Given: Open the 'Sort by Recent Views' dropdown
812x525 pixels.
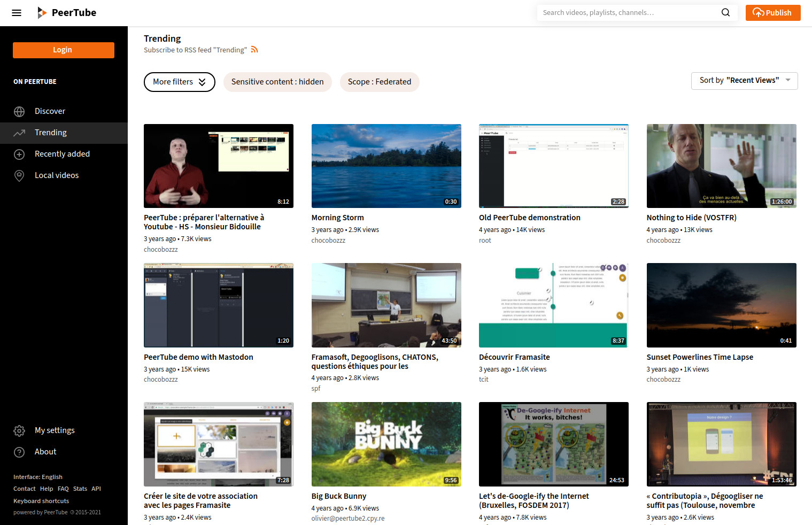Looking at the screenshot, I should point(744,80).
